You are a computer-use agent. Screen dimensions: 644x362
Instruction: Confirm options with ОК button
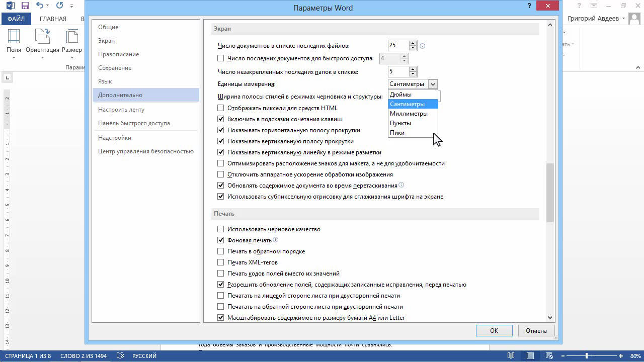[494, 330]
